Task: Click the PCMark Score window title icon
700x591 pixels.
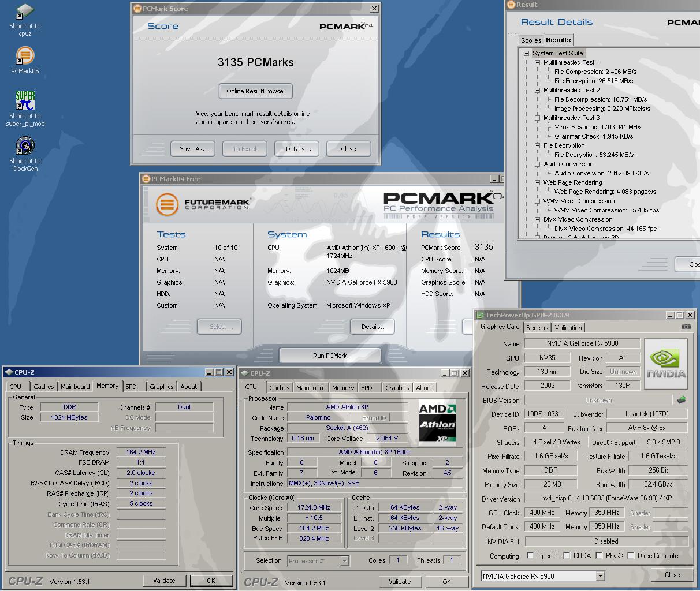Action: point(137,9)
